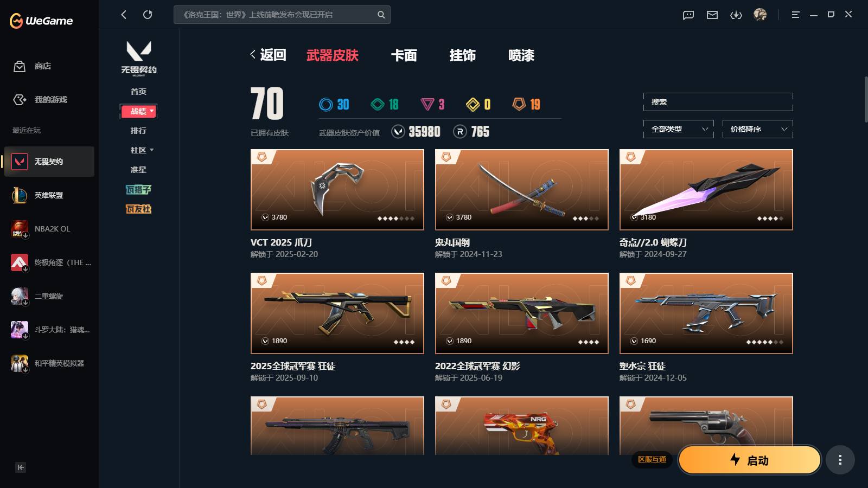Open the three-dot more options button
This screenshot has height=488, width=868.
tap(840, 460)
